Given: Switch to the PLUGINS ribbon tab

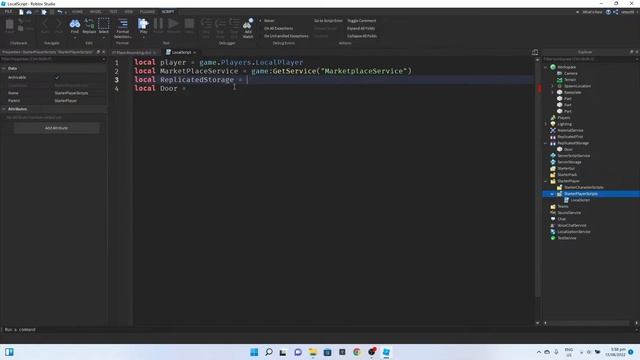Looking at the screenshot, I should click(147, 12).
